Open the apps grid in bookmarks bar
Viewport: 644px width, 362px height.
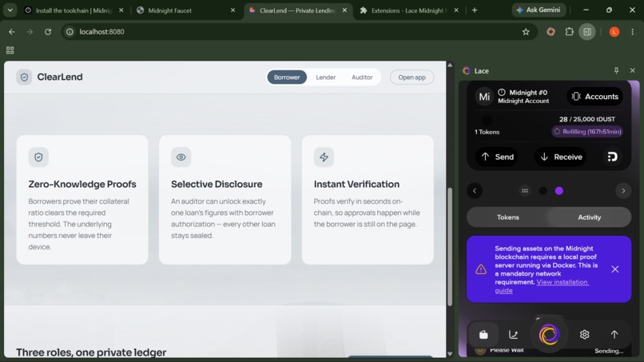(10, 50)
